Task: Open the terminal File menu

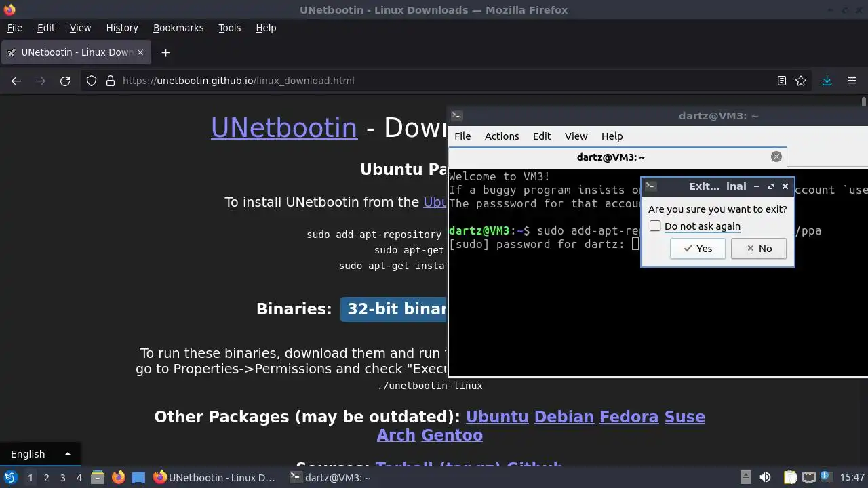Action: click(x=462, y=136)
